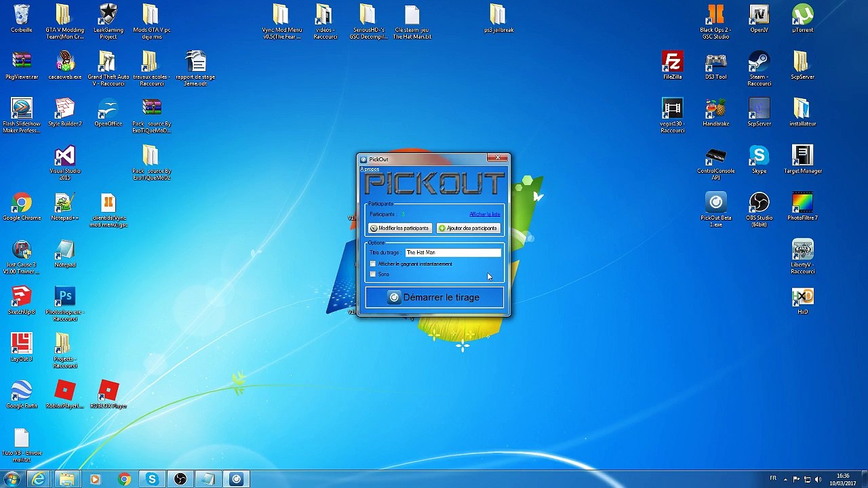This screenshot has height=488, width=868.
Task: Open the Modifier les participants dialog
Action: point(399,228)
